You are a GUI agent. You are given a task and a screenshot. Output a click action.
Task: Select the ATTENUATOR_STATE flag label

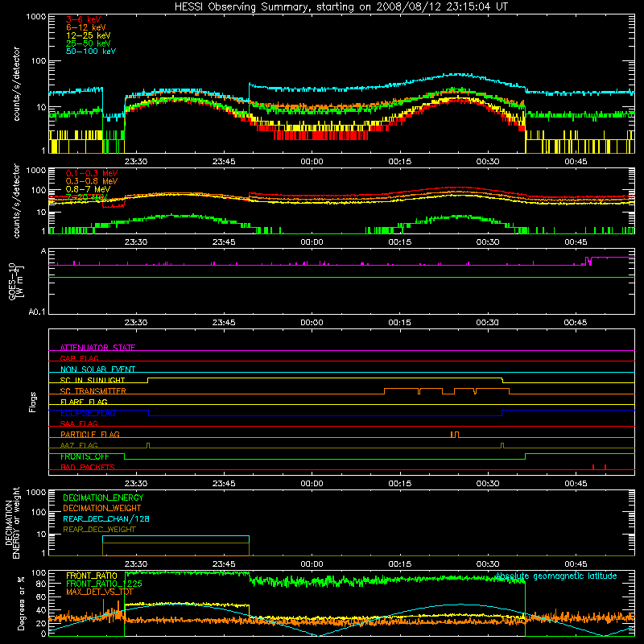(97, 348)
